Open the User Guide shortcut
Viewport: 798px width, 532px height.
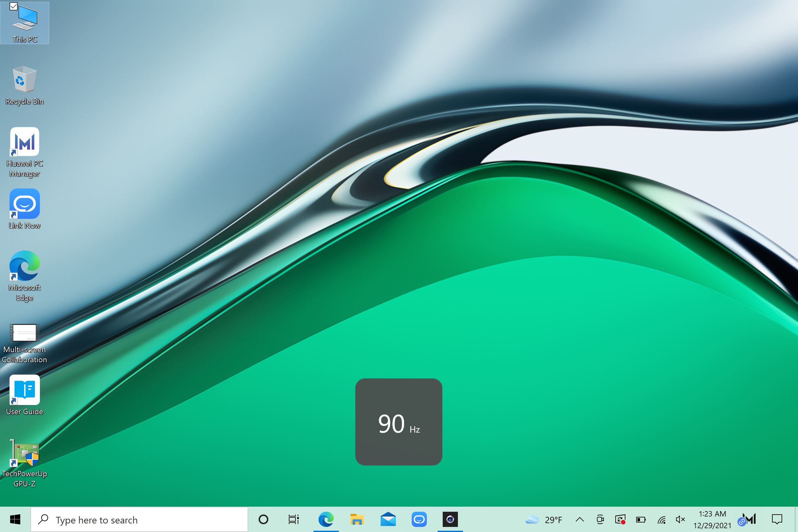24,390
